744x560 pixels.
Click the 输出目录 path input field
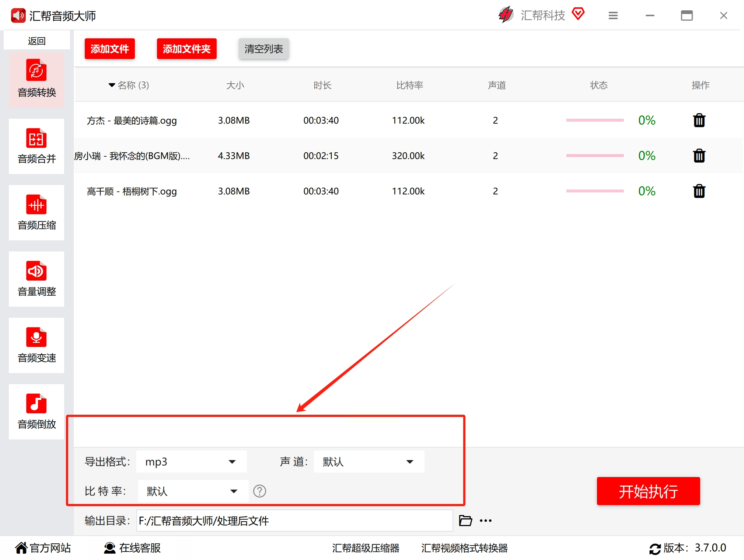294,521
